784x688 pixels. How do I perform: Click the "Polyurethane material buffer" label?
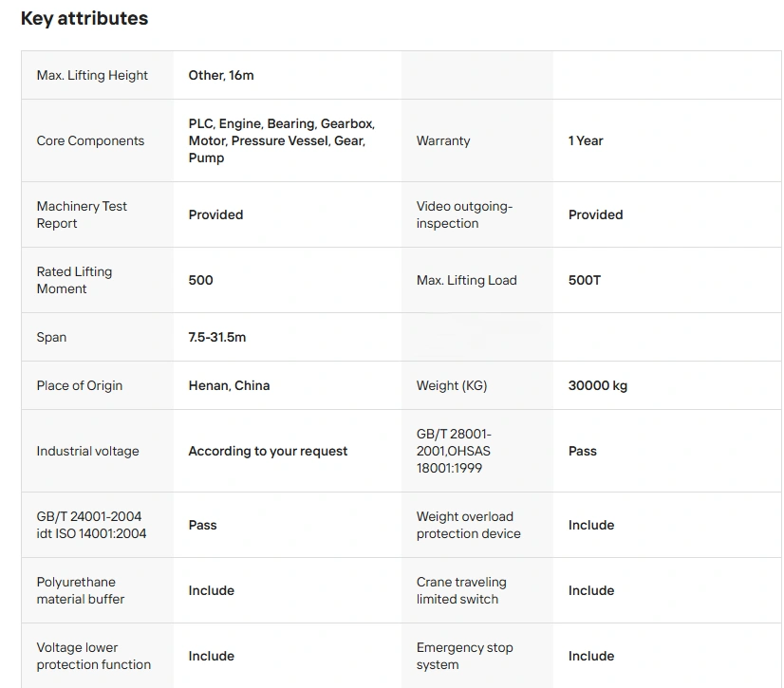point(80,590)
